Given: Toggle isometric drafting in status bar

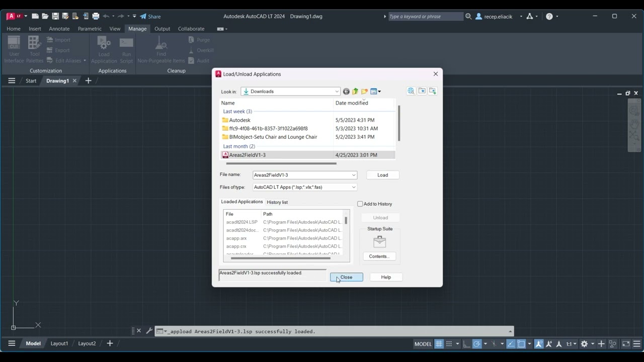Looking at the screenshot, I should tap(494, 344).
